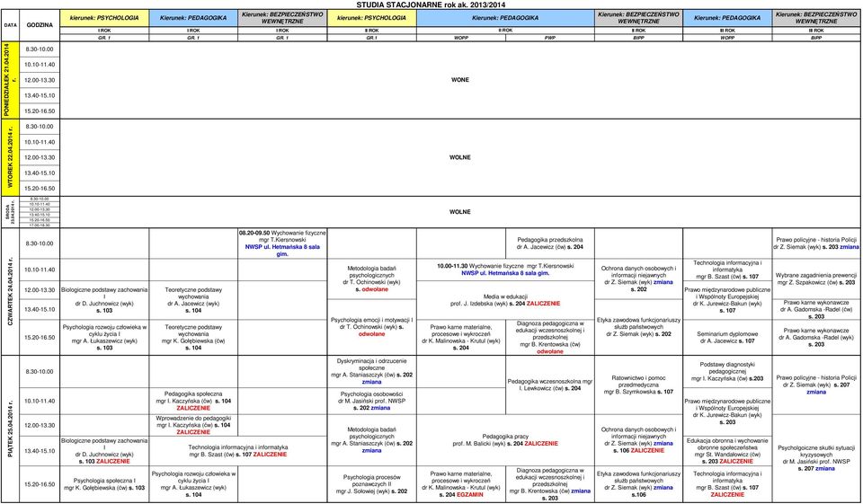Select "Dyskryminacja i odrzucenie społeczne" cell

(x=371, y=371)
